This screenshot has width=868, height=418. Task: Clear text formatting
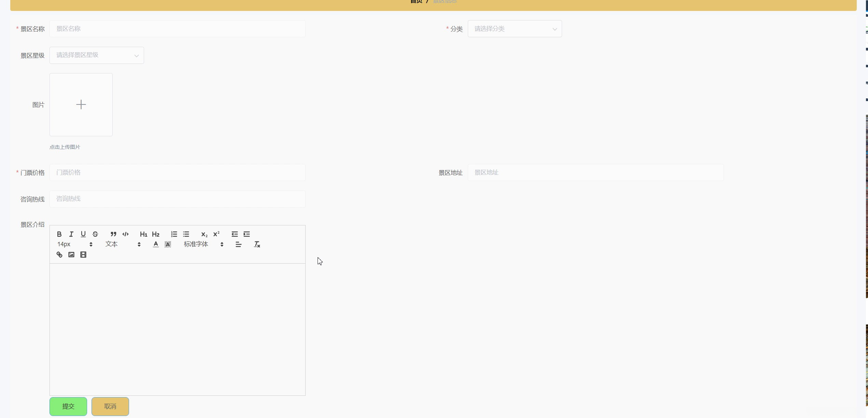pyautogui.click(x=257, y=245)
